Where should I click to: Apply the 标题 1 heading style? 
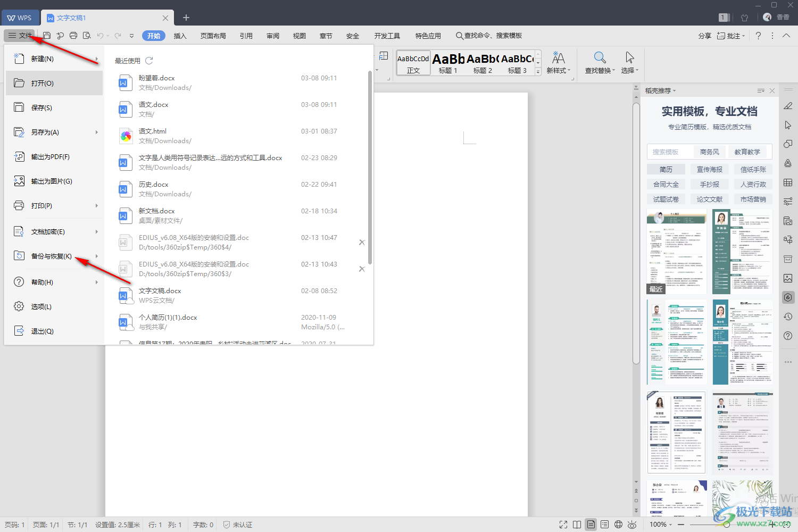[x=448, y=63]
